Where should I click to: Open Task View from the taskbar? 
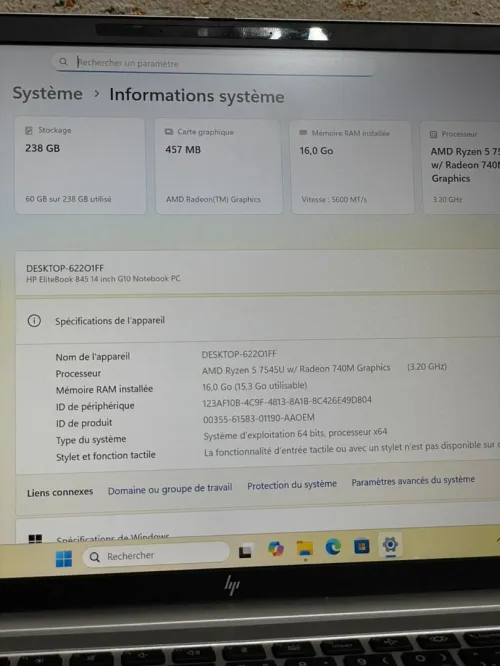(x=245, y=551)
